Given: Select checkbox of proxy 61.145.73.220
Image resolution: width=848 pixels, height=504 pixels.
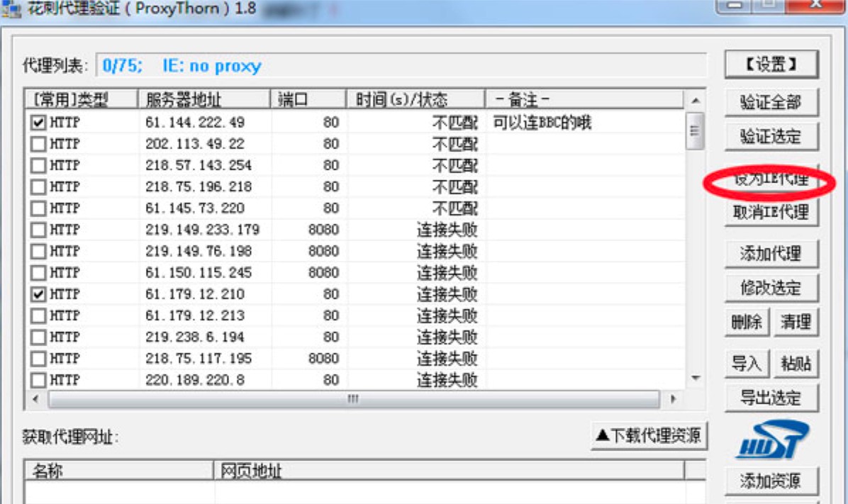Looking at the screenshot, I should 38,208.
